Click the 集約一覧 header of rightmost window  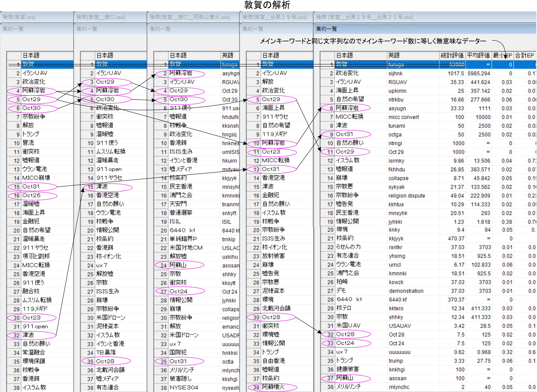(326, 29)
